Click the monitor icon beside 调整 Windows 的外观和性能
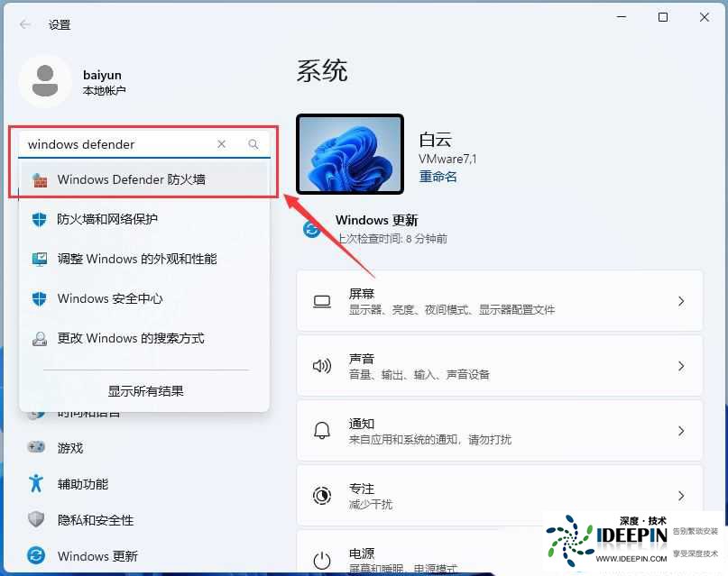The width and height of the screenshot is (728, 576). pos(40,259)
